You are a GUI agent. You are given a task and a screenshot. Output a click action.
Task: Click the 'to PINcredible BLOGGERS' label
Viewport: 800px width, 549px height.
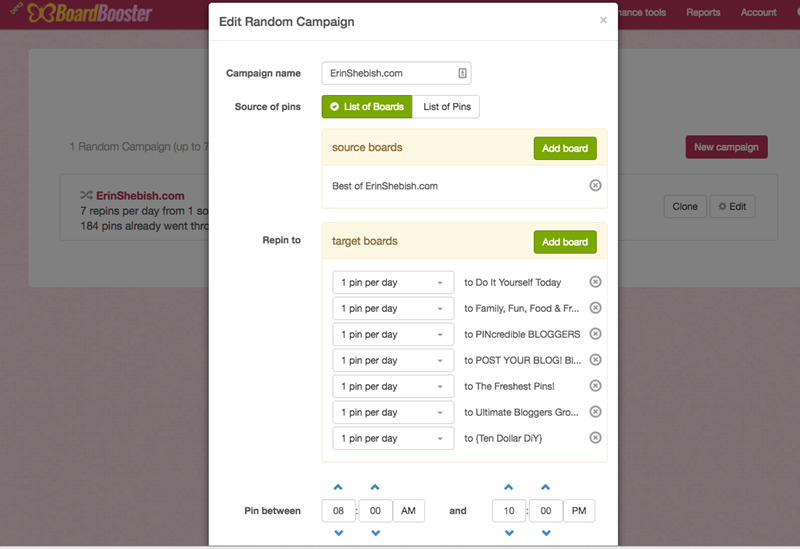(522, 334)
